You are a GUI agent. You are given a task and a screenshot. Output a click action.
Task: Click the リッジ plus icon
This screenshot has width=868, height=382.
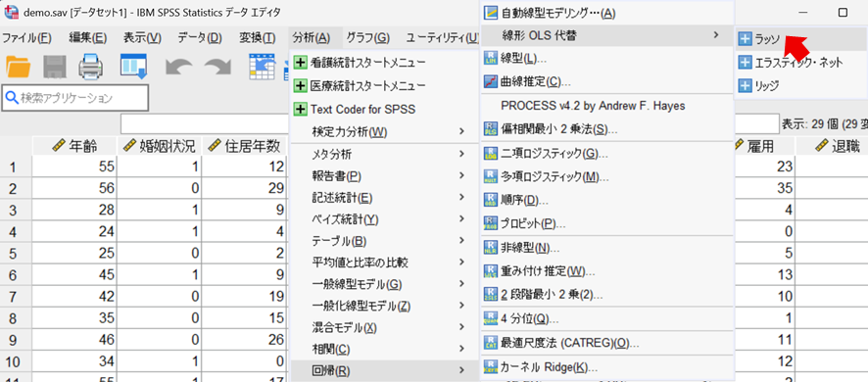point(746,86)
